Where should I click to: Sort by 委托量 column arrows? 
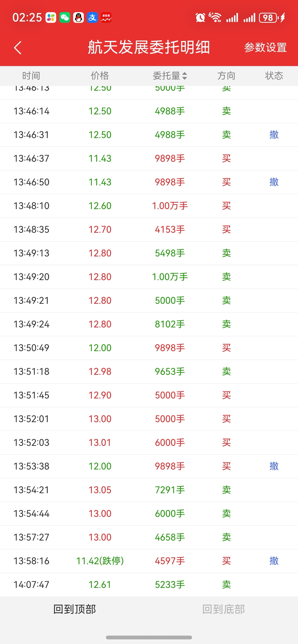point(184,76)
